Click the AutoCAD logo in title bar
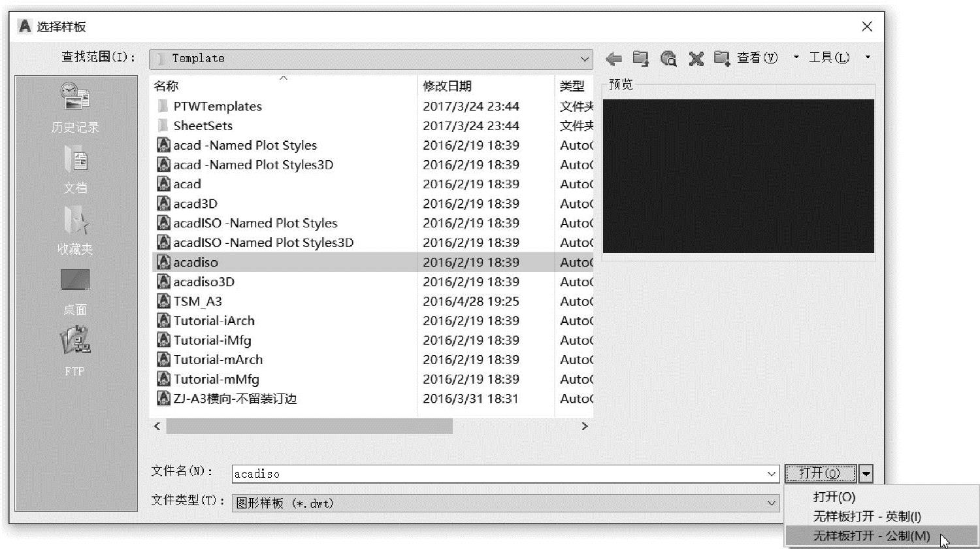 pyautogui.click(x=25, y=26)
